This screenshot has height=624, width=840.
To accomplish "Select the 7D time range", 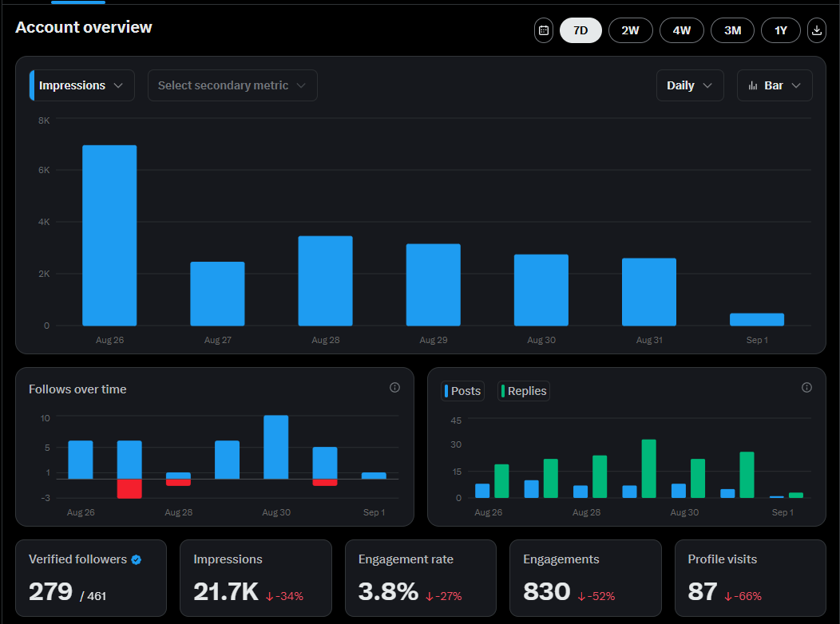I will 580,30.
